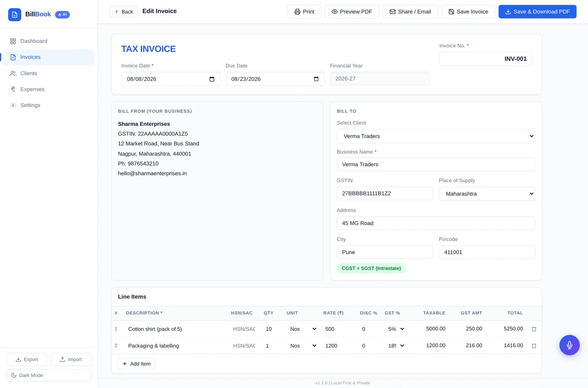
Task: Open the 18% GST dropdown
Action: click(x=396, y=346)
